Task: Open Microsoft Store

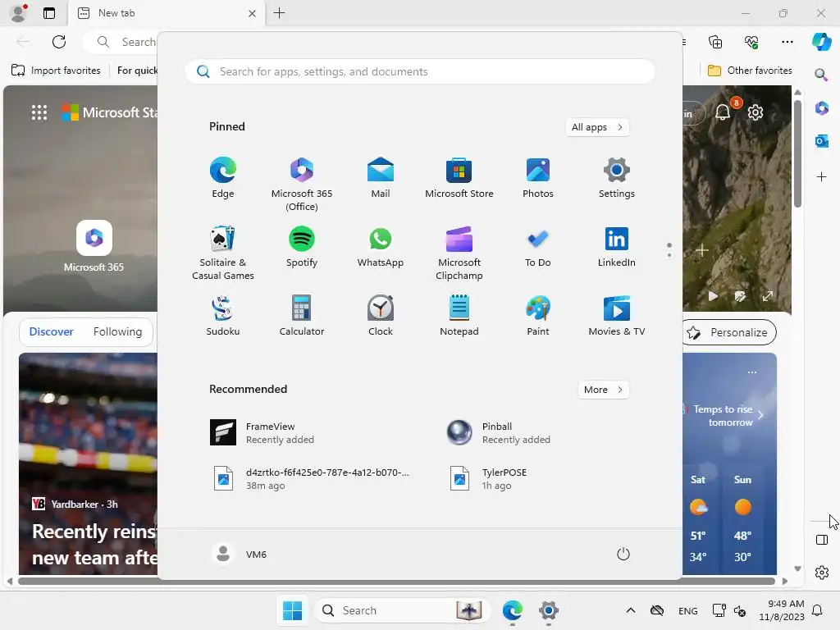Action: 459,178
